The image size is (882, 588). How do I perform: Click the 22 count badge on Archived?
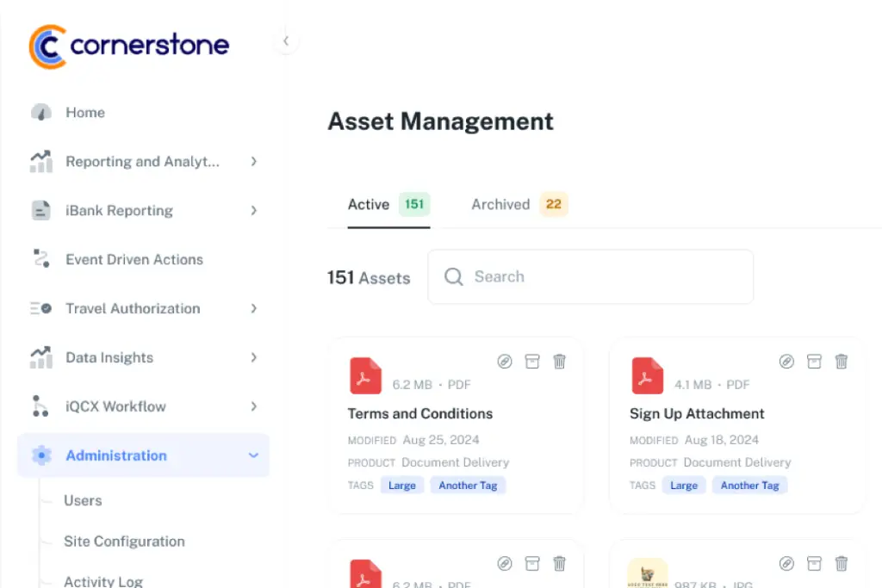(554, 204)
